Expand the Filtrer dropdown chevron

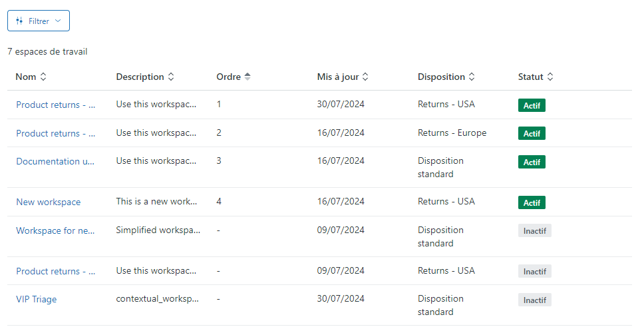(x=58, y=21)
